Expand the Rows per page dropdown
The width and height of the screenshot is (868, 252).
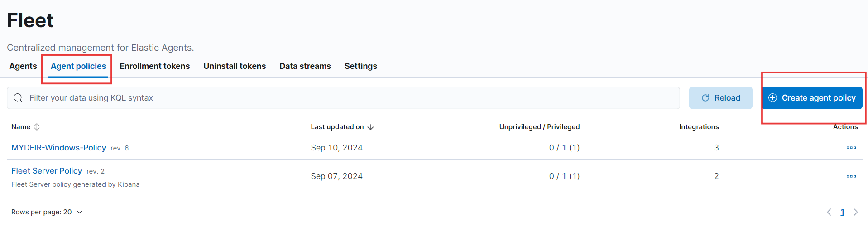pos(47,212)
